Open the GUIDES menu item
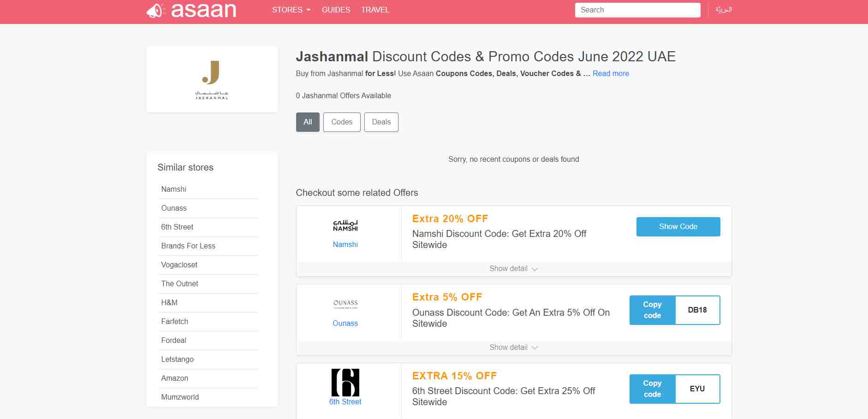This screenshot has height=419, width=868. [x=335, y=10]
